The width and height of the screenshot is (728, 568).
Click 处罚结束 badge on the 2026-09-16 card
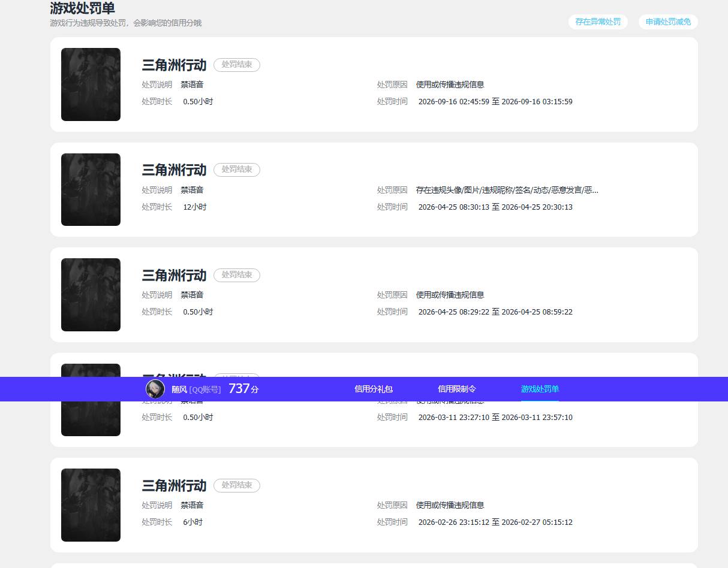tap(237, 65)
